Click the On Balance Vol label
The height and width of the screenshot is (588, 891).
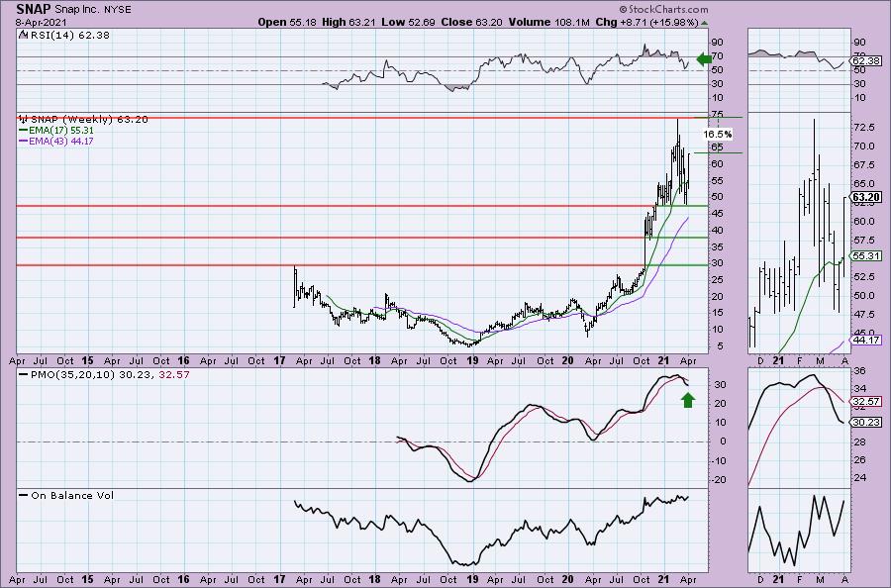(72, 495)
